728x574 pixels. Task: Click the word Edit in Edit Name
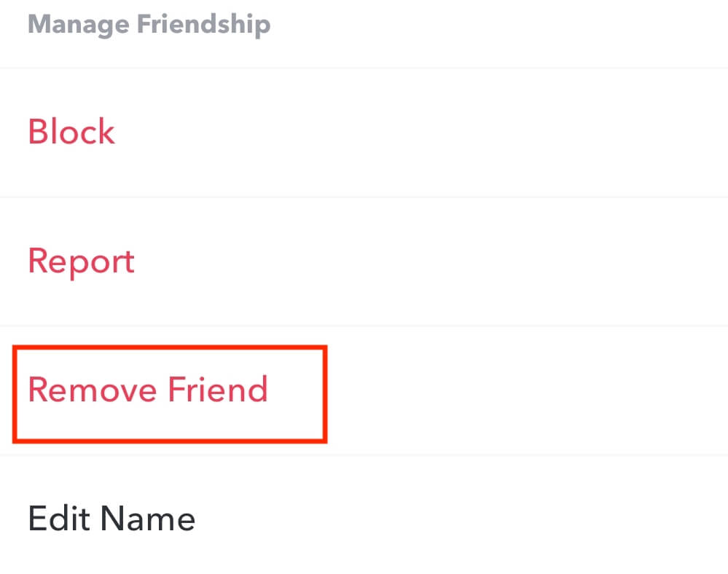[58, 519]
